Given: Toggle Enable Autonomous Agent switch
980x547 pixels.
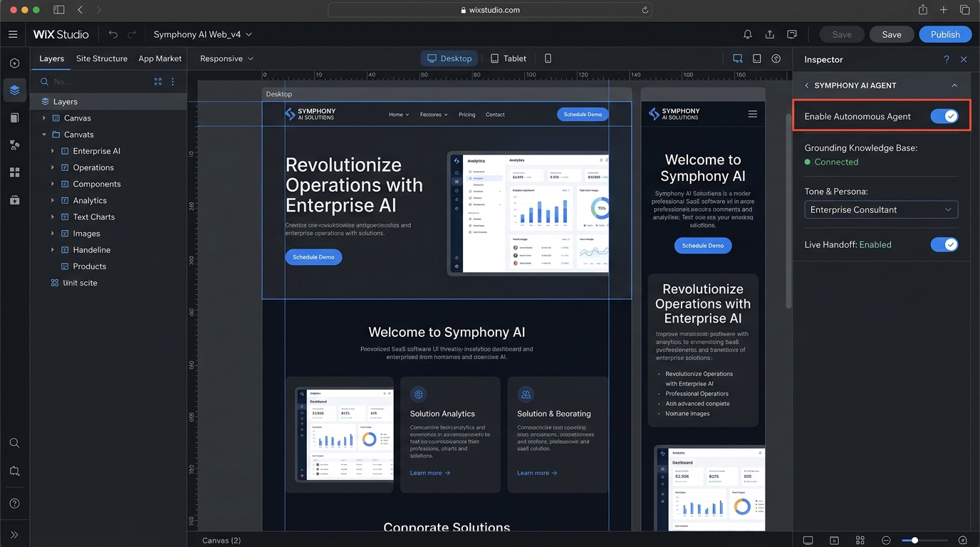Looking at the screenshot, I should (x=944, y=116).
